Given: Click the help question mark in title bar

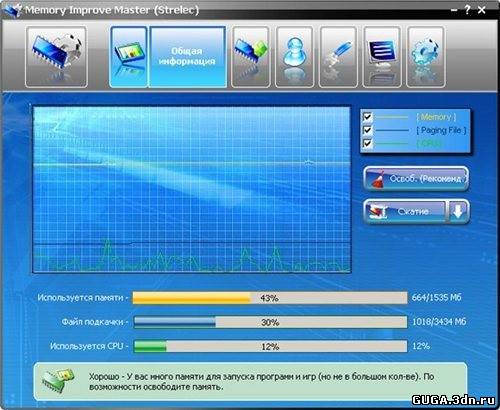Looking at the screenshot, I should click(x=468, y=10).
